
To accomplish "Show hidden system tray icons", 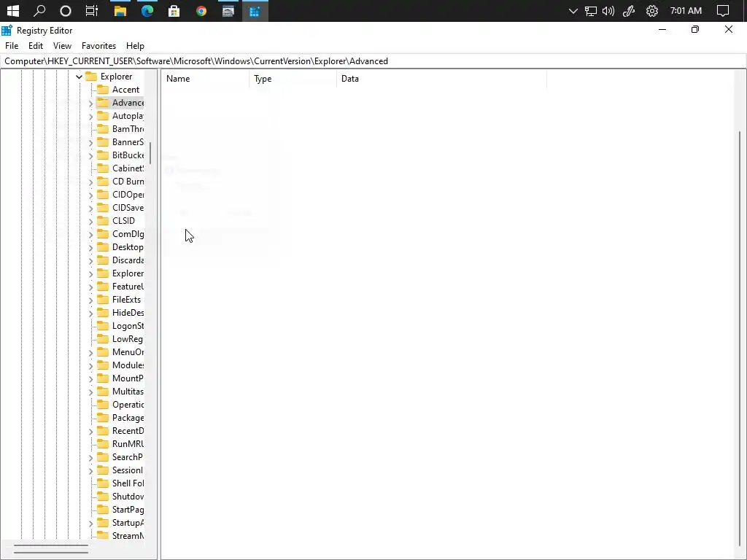I will 573,11.
